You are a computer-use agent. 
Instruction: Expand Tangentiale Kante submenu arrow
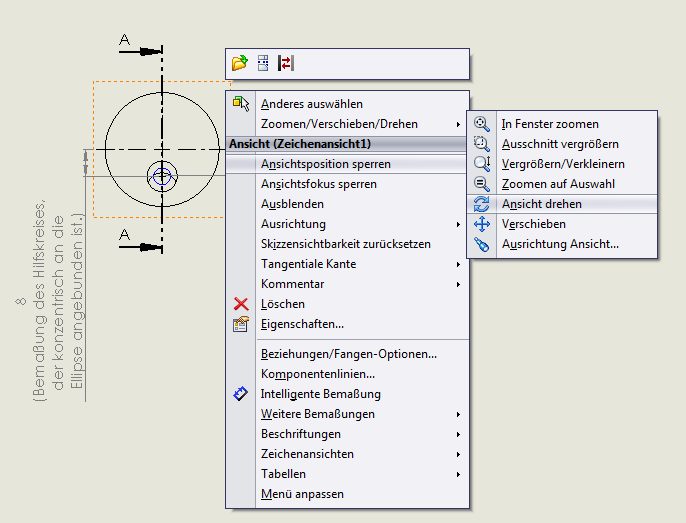pos(458,264)
